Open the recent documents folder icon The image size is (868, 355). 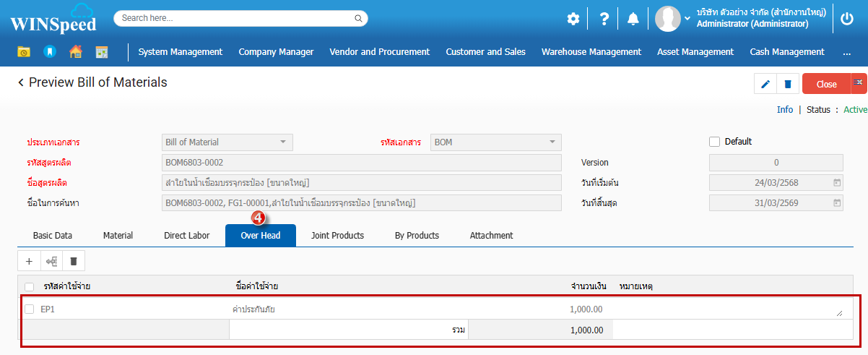click(24, 51)
